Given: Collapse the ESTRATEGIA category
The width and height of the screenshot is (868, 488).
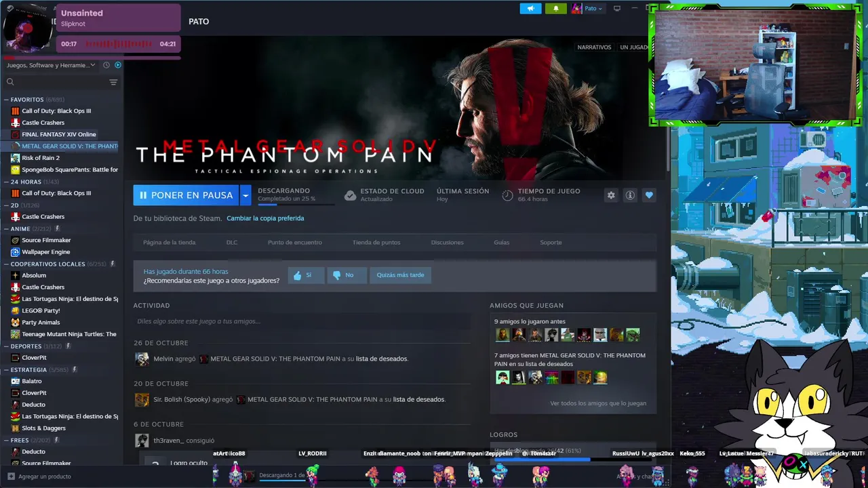Looking at the screenshot, I should [6, 370].
